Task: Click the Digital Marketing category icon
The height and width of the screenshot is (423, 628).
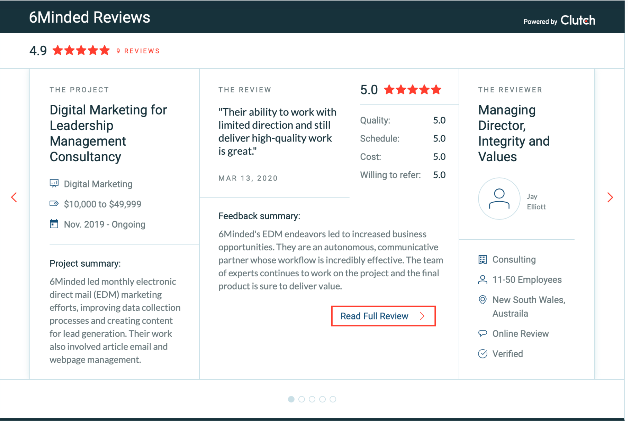Action: (x=54, y=183)
